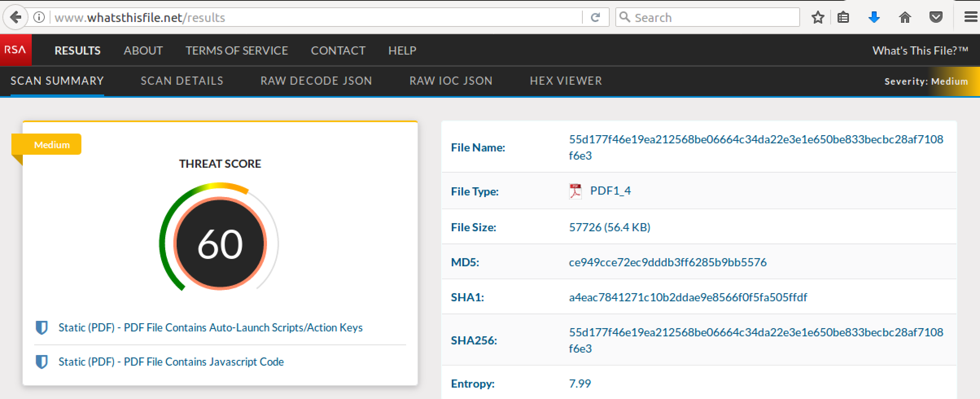The image size is (980, 399).
Task: Click the browser back arrow button
Action: point(15,18)
